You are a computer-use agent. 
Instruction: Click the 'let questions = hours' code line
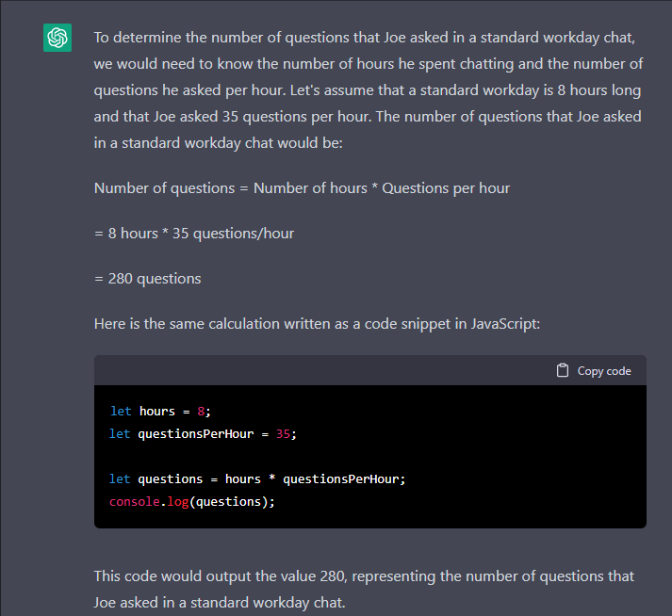coord(257,478)
